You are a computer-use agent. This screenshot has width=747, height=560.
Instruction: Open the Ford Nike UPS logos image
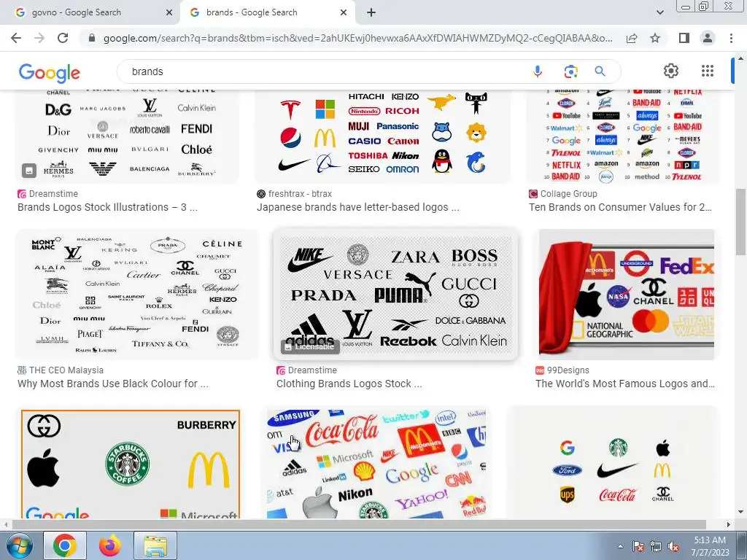tap(612, 462)
